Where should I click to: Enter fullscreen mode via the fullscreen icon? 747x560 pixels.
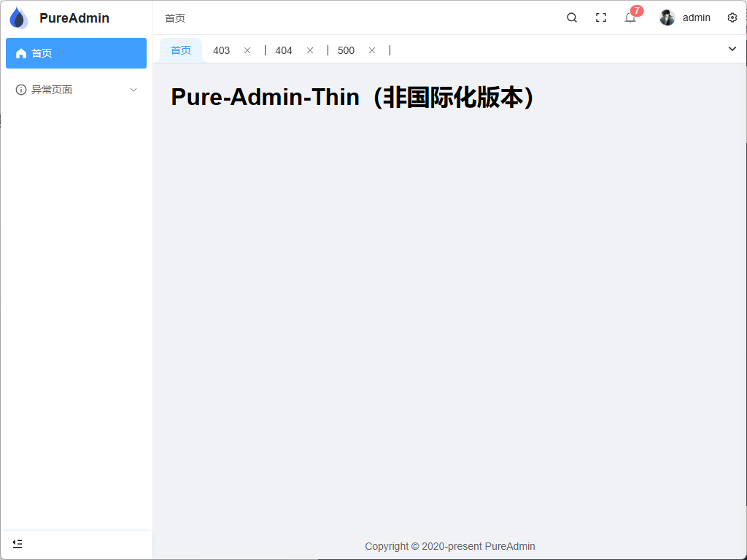(601, 17)
